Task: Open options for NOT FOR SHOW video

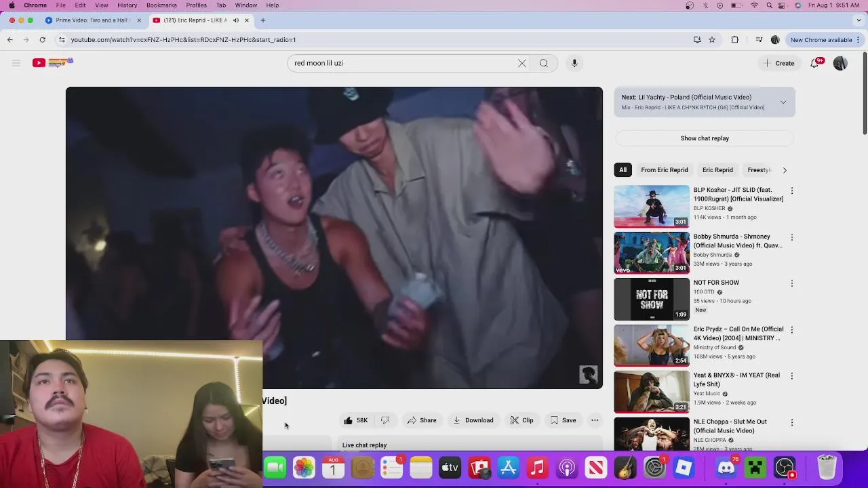Action: 791,283
